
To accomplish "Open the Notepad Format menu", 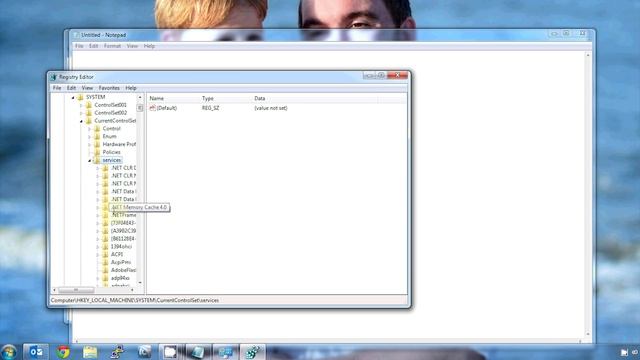I will (x=112, y=46).
